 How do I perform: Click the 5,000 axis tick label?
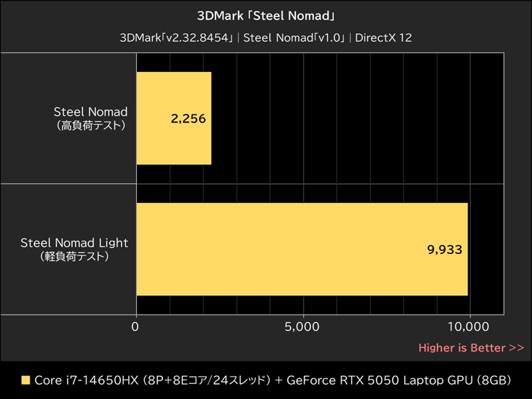(x=302, y=324)
